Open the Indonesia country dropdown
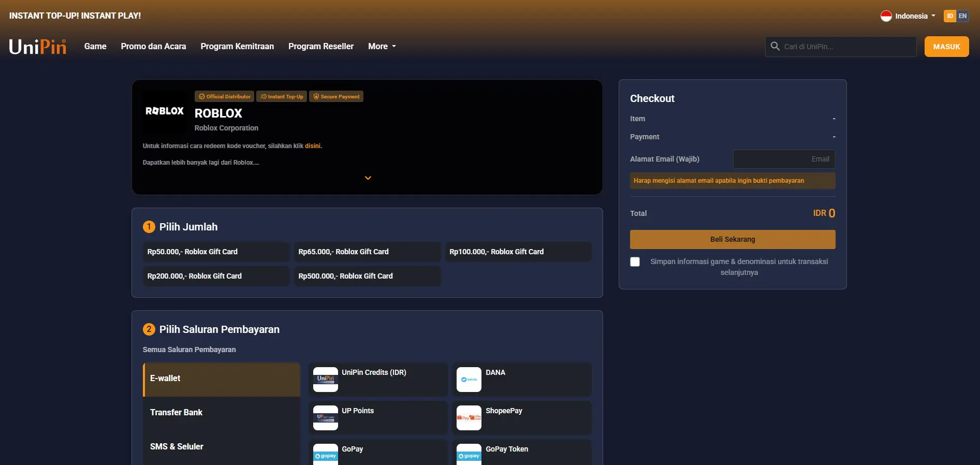The width and height of the screenshot is (980, 465). click(x=908, y=16)
